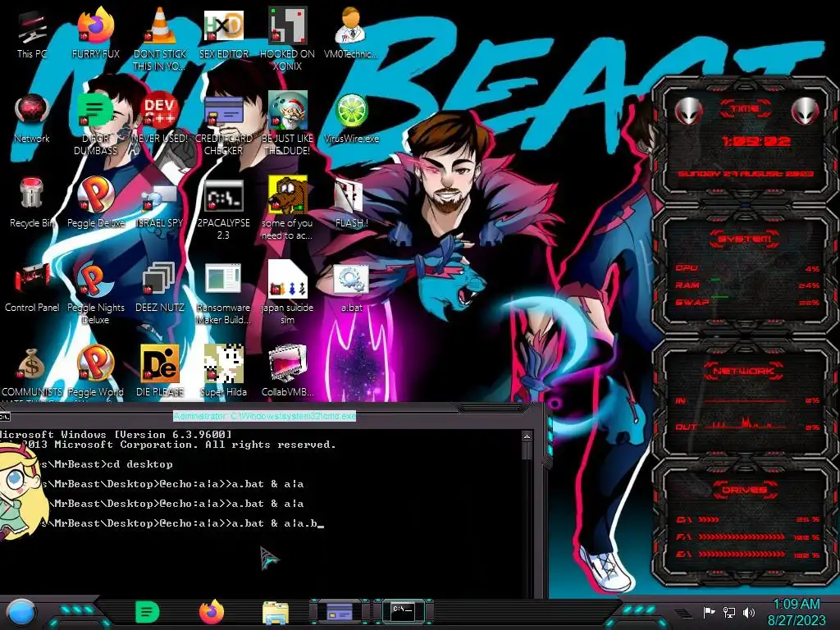Click the NETWORK widget header

coord(745,371)
